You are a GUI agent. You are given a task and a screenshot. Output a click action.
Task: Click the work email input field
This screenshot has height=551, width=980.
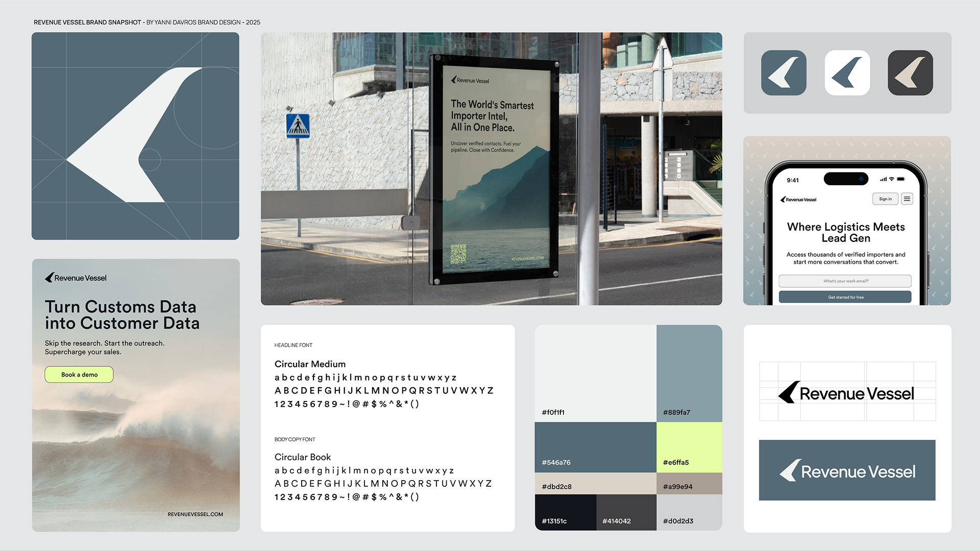[x=845, y=281]
